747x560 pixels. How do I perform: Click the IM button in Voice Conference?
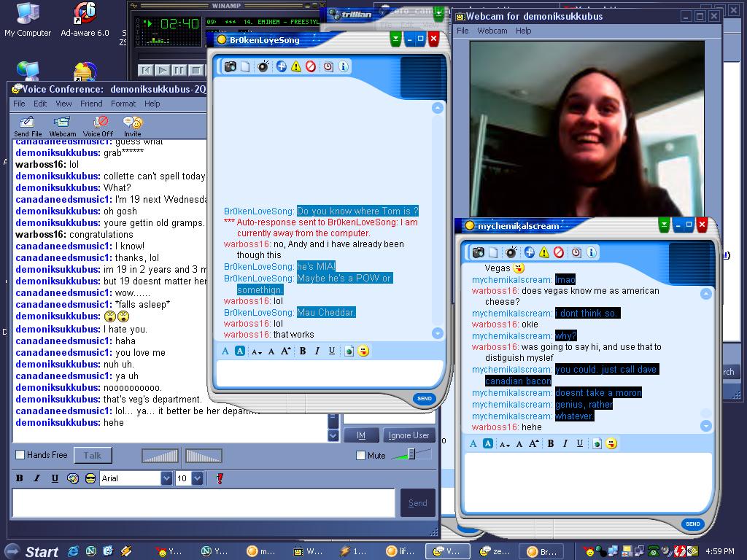pyautogui.click(x=361, y=435)
